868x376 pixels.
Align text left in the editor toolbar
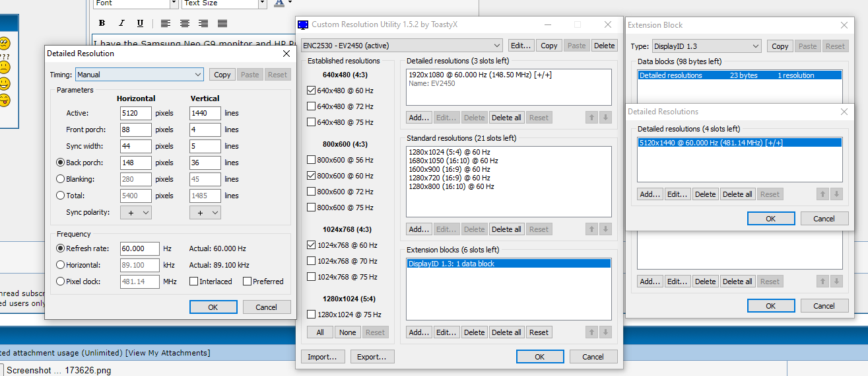click(165, 23)
